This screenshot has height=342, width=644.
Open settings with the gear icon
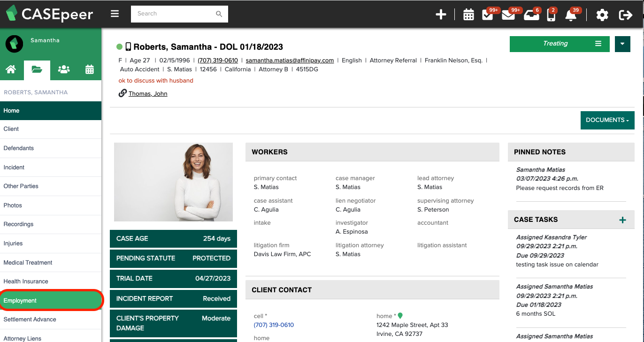[602, 15]
